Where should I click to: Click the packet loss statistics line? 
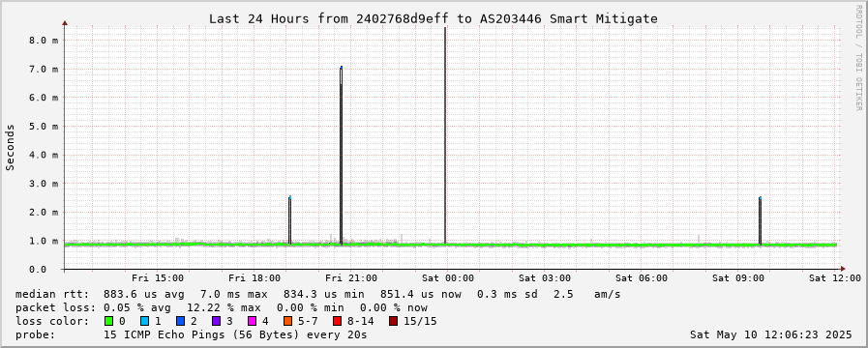[222, 307]
